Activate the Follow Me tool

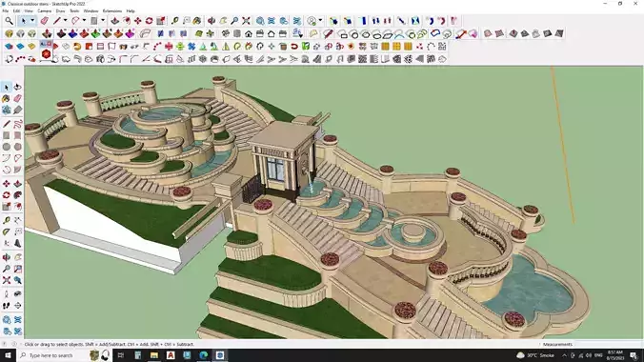[x=17, y=194]
